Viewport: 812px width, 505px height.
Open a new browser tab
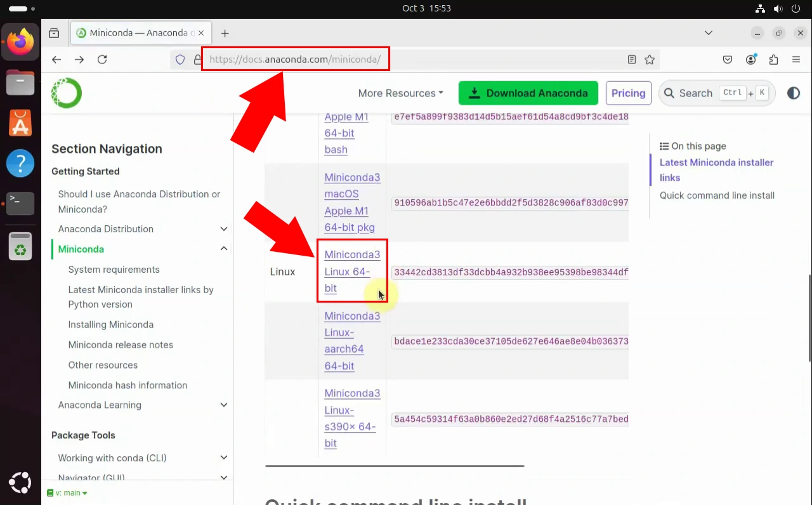click(x=225, y=33)
